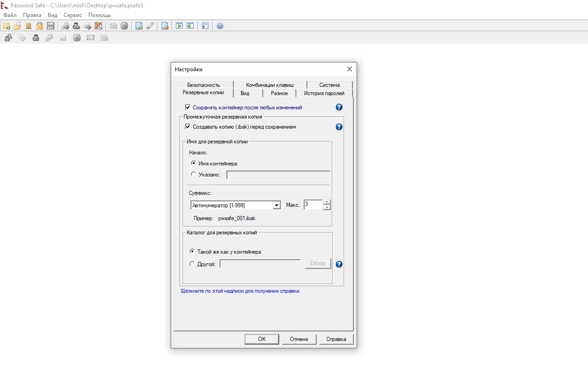Switch to the История паролей tab
The width and height of the screenshot is (588, 375).
point(324,93)
